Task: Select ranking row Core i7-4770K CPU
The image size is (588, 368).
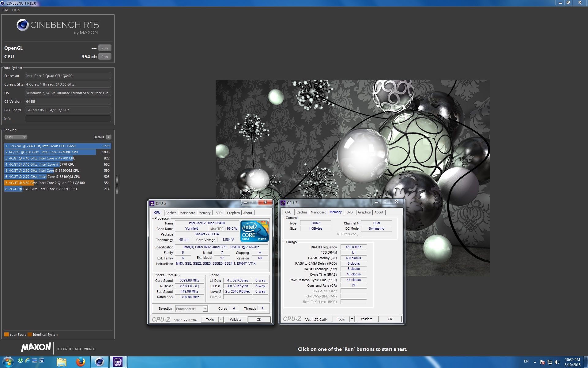Action: (58, 158)
